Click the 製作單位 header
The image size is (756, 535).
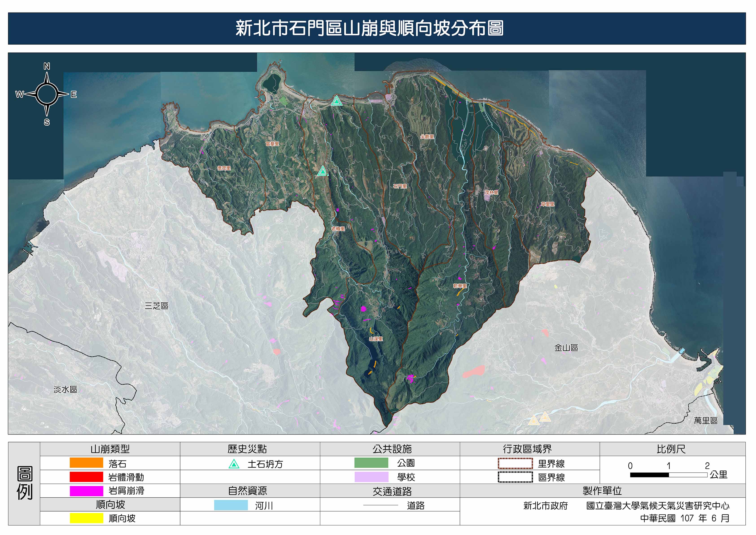(602, 491)
